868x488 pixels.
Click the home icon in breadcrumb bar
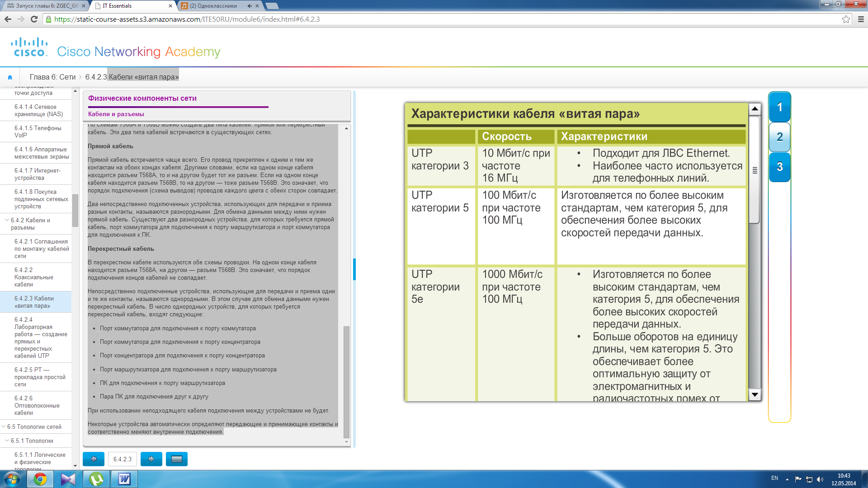(10, 77)
